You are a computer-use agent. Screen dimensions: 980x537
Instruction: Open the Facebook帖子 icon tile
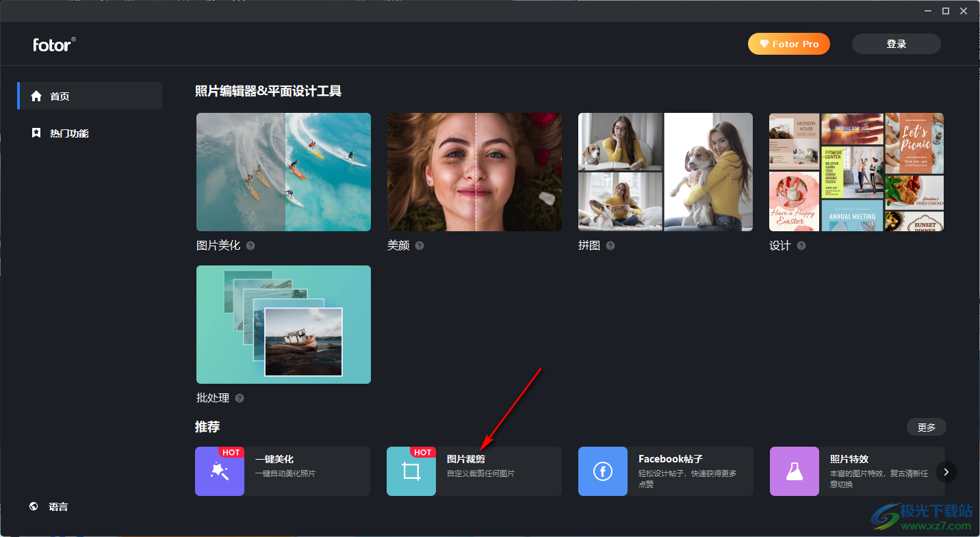point(603,471)
